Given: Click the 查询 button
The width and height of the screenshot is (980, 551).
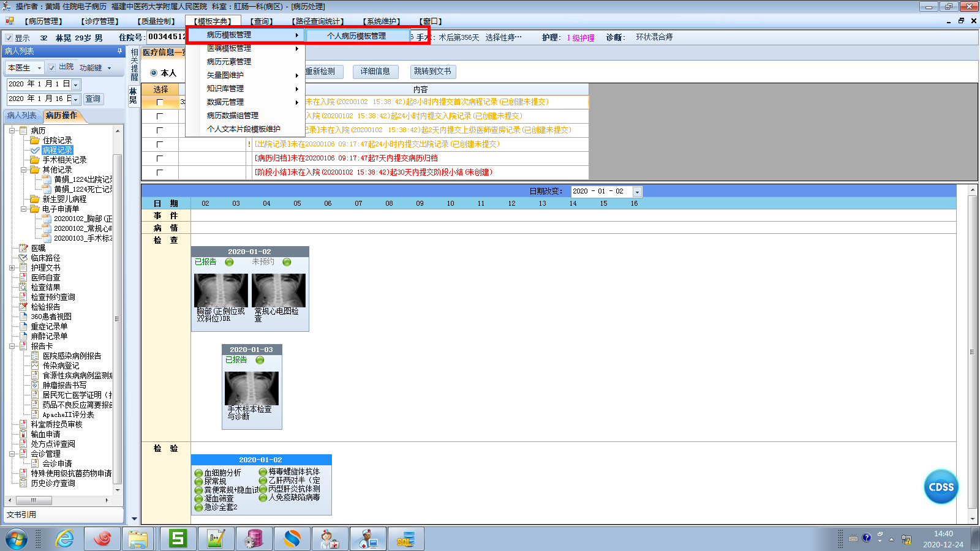Looking at the screenshot, I should click(x=93, y=99).
